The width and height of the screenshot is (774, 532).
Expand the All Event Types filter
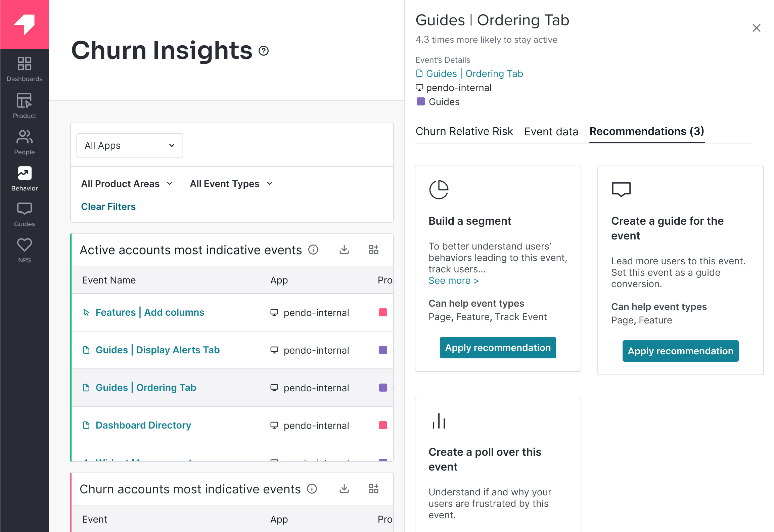(x=231, y=184)
